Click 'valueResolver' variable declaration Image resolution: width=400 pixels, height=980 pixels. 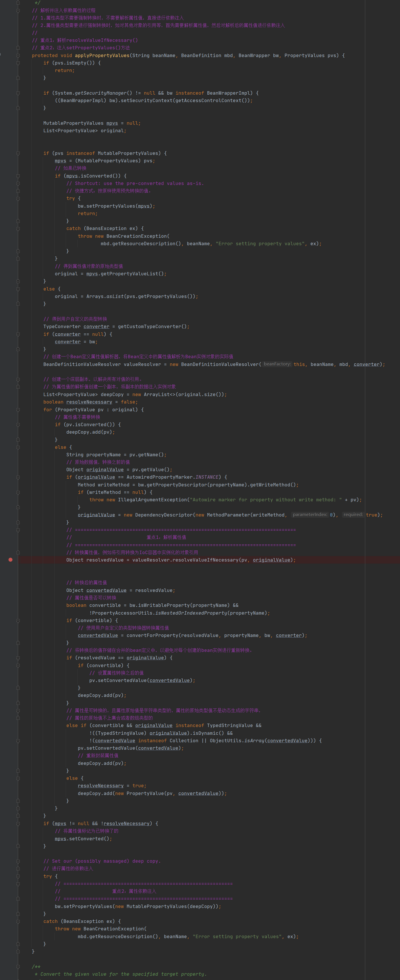pyautogui.click(x=142, y=365)
